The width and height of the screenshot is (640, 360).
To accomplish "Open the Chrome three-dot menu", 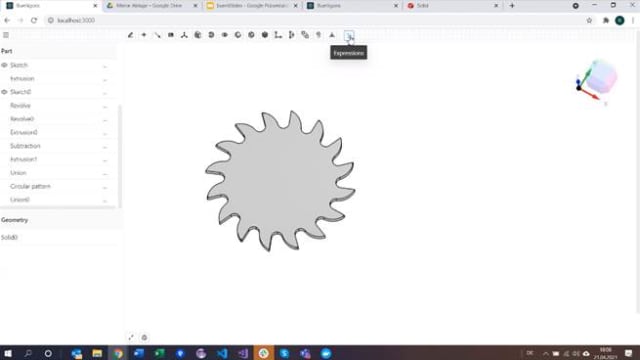I will pos(633,20).
